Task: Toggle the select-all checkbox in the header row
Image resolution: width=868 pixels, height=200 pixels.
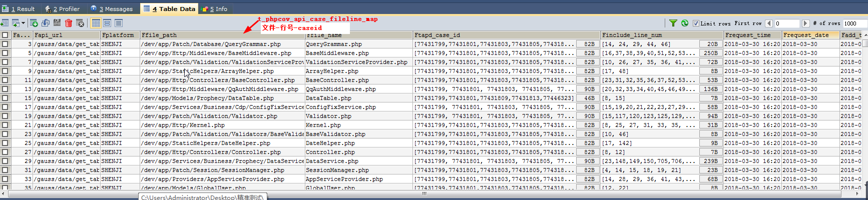Action: (5, 35)
